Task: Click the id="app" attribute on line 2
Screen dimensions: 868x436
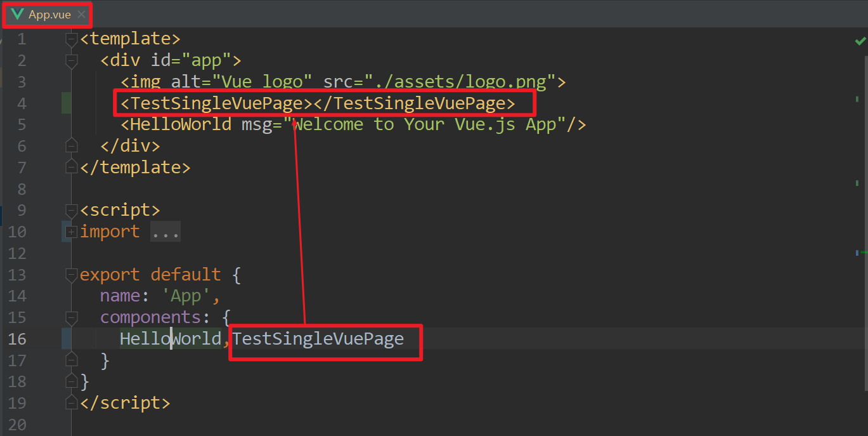Action: pos(191,61)
